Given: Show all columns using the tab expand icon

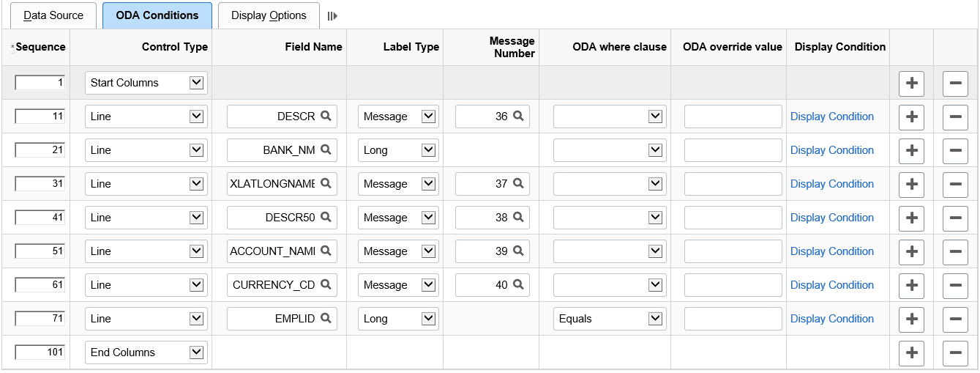Looking at the screenshot, I should point(332,16).
